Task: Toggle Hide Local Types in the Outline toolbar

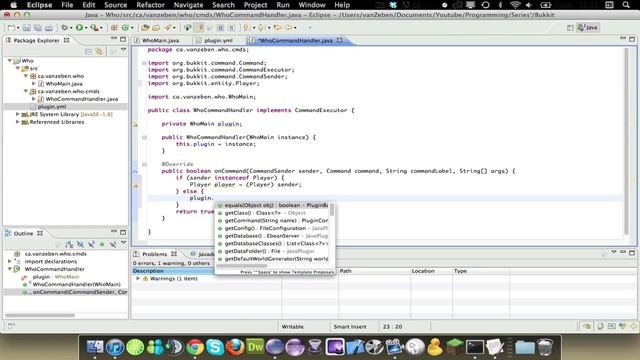Action: click(113, 244)
